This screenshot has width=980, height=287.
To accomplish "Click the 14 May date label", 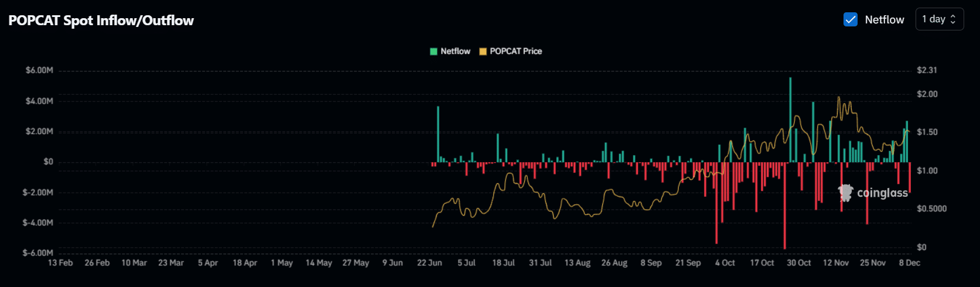I will coord(319,262).
